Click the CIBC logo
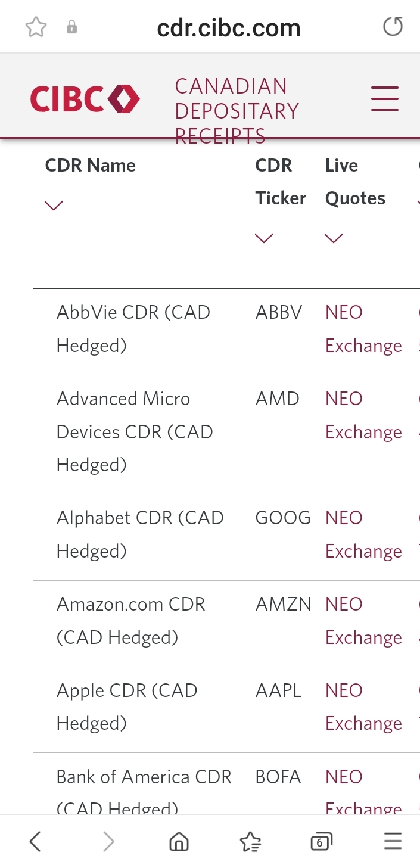Screen dimensions: 420x868 point(85,99)
